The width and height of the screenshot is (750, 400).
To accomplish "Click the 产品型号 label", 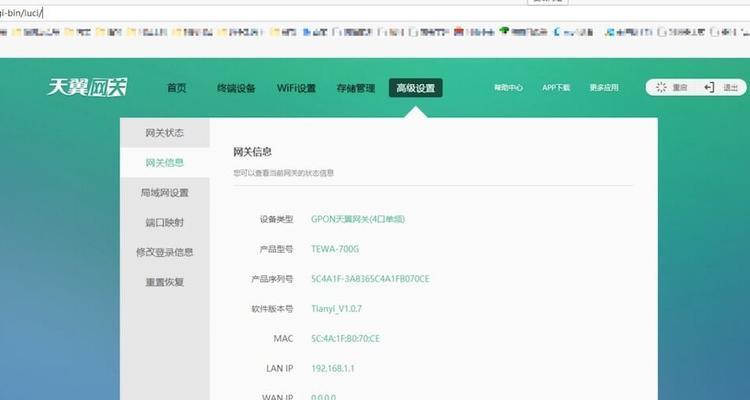I will click(x=276, y=249).
